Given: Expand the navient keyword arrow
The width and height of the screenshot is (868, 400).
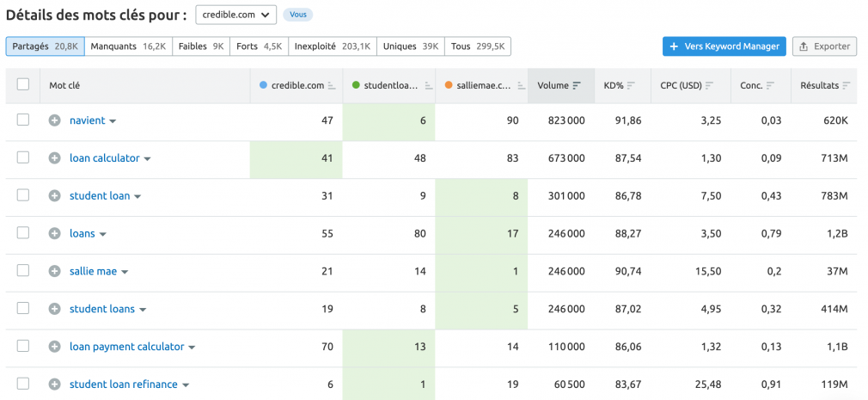Looking at the screenshot, I should pyautogui.click(x=113, y=121).
